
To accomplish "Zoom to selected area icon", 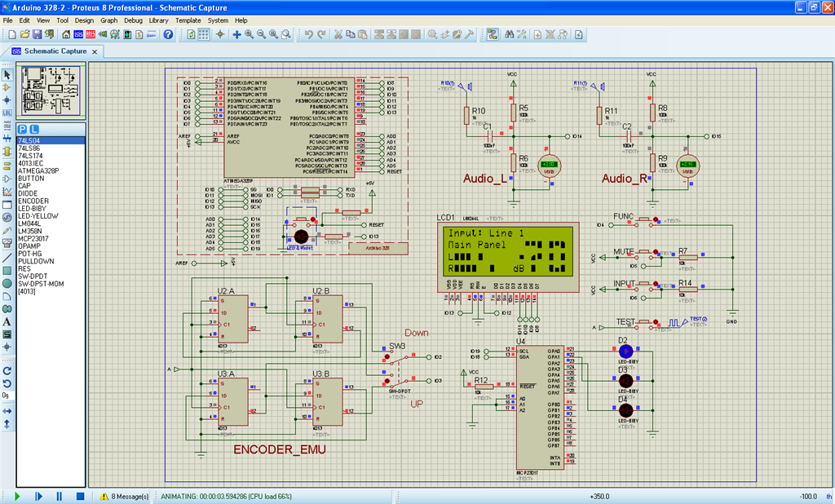I will (286, 34).
